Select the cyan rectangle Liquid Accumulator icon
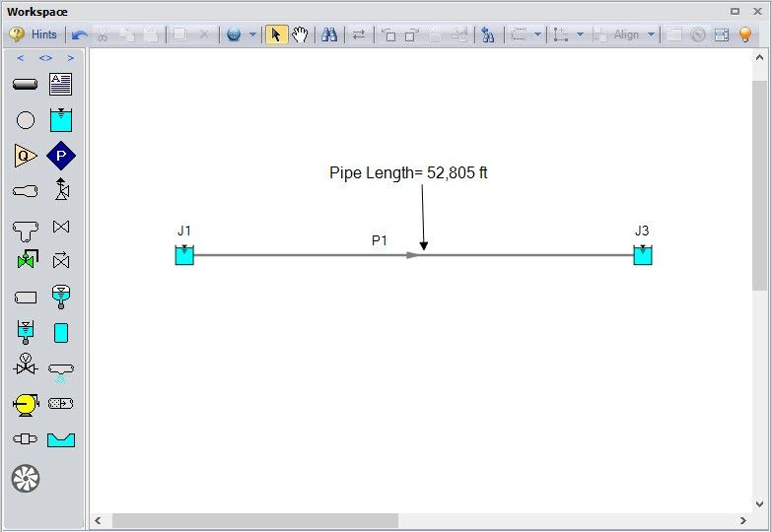Viewport: 772px width, 532px height. point(61,333)
